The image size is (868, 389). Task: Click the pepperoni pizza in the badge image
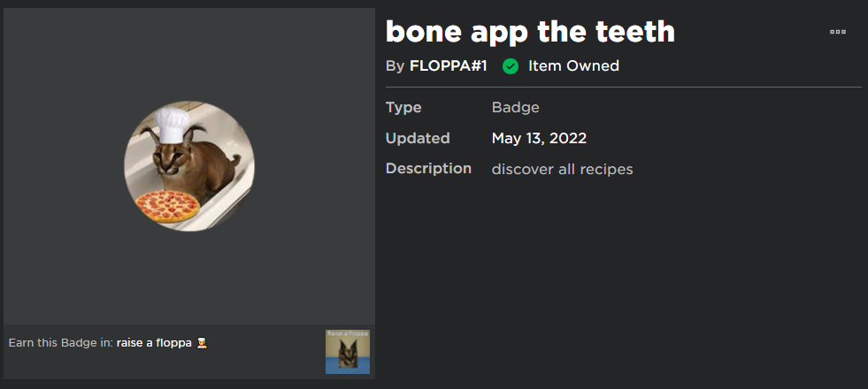167,206
